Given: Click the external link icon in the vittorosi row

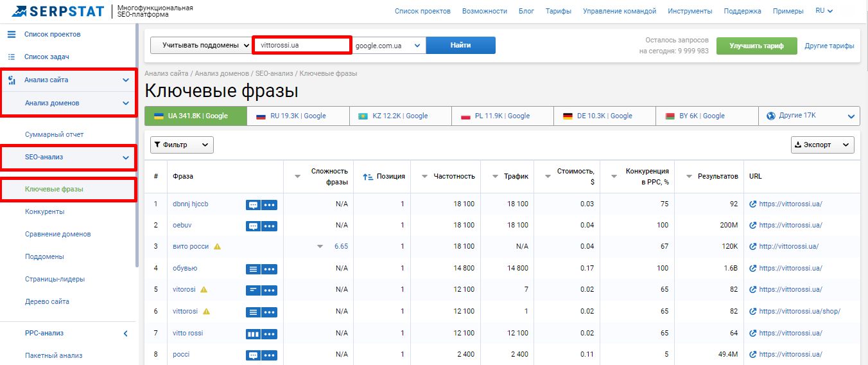Looking at the screenshot, I should pos(753,312).
